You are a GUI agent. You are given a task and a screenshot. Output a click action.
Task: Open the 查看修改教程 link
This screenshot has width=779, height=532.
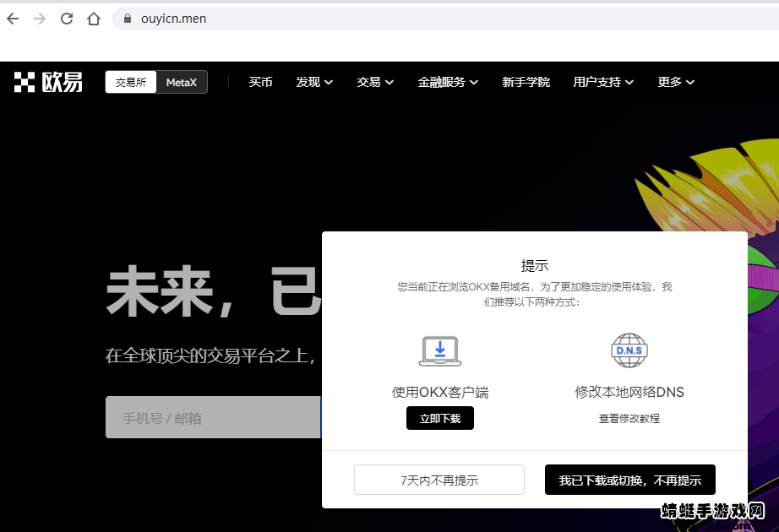629,418
